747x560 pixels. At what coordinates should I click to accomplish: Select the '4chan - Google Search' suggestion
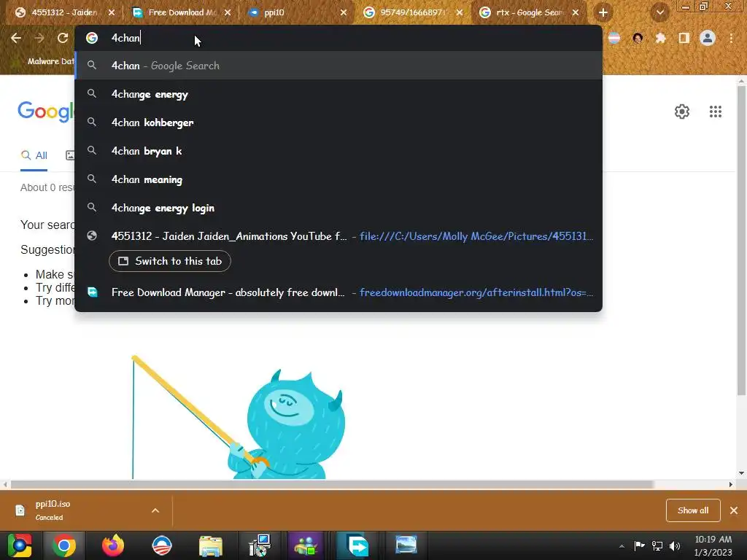[338, 65]
